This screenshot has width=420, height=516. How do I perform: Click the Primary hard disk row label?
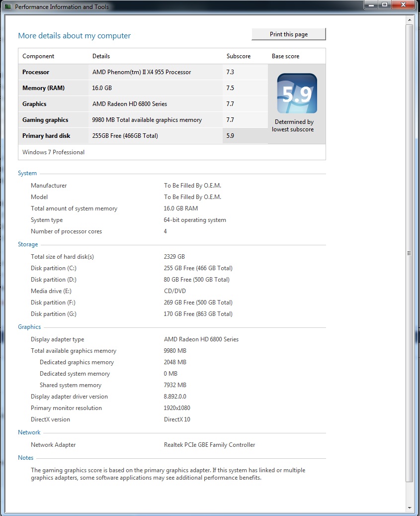pos(46,135)
